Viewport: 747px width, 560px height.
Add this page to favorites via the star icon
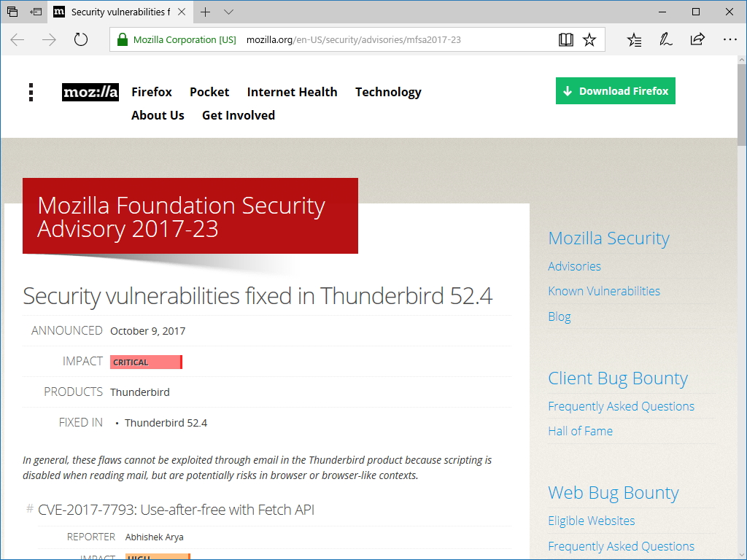pos(589,40)
